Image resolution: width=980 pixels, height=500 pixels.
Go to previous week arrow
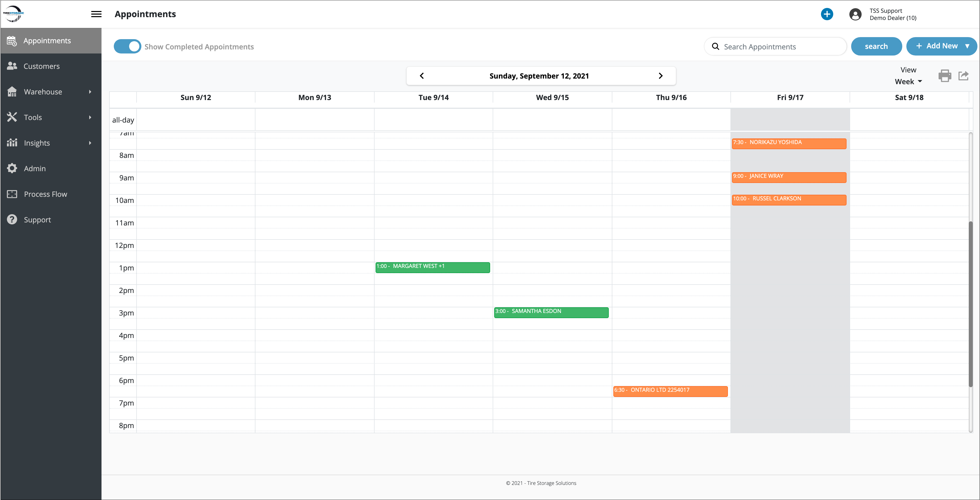click(x=422, y=76)
